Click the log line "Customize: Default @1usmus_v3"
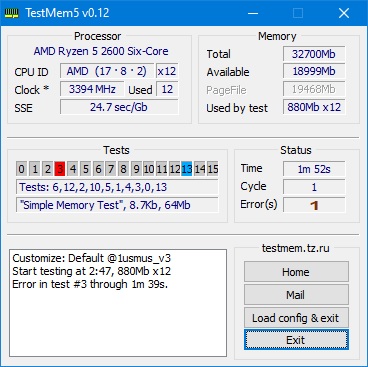Screen dimensions: 368x367 [92, 258]
